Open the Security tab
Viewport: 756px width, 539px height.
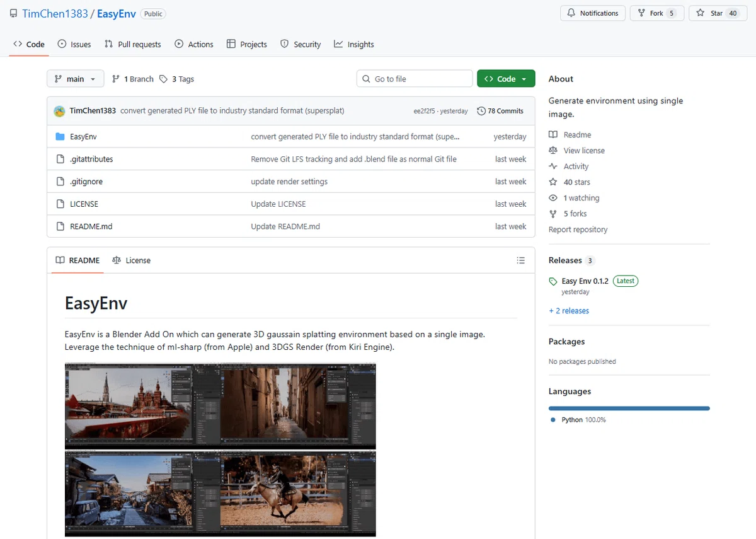tap(301, 44)
